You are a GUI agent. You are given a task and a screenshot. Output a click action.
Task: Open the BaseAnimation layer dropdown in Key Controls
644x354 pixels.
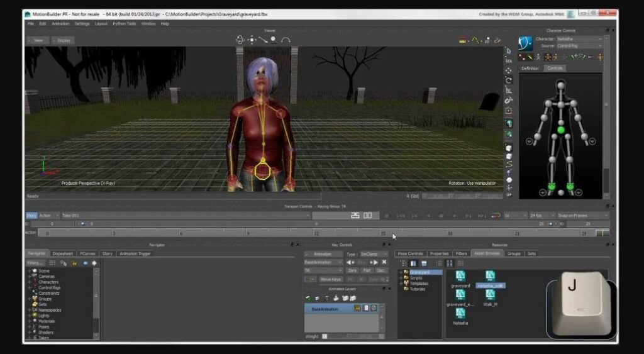pos(323,262)
